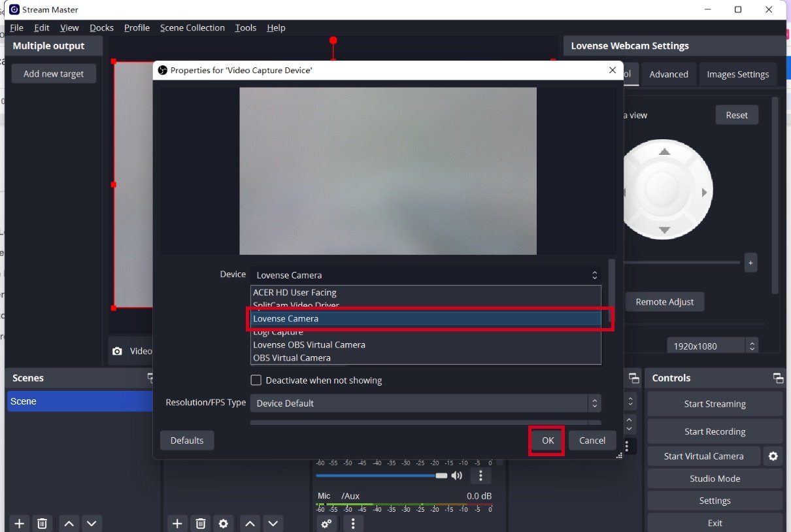Pan camera right in control pad
This screenshot has width=791, height=532.
704,192
